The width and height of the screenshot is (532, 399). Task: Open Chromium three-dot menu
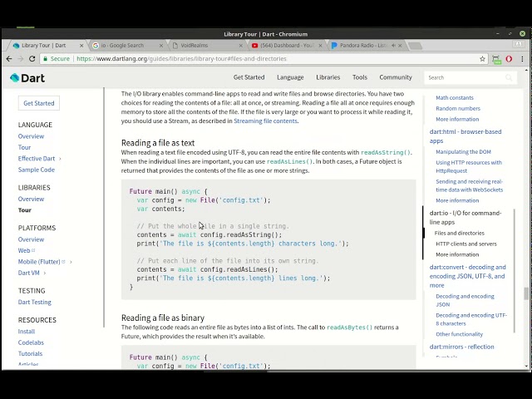[523, 59]
